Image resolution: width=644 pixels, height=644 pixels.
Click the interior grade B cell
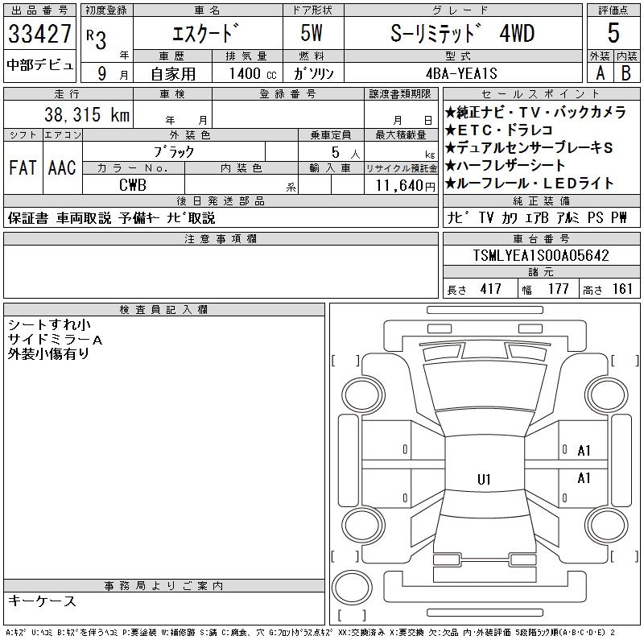point(627,73)
